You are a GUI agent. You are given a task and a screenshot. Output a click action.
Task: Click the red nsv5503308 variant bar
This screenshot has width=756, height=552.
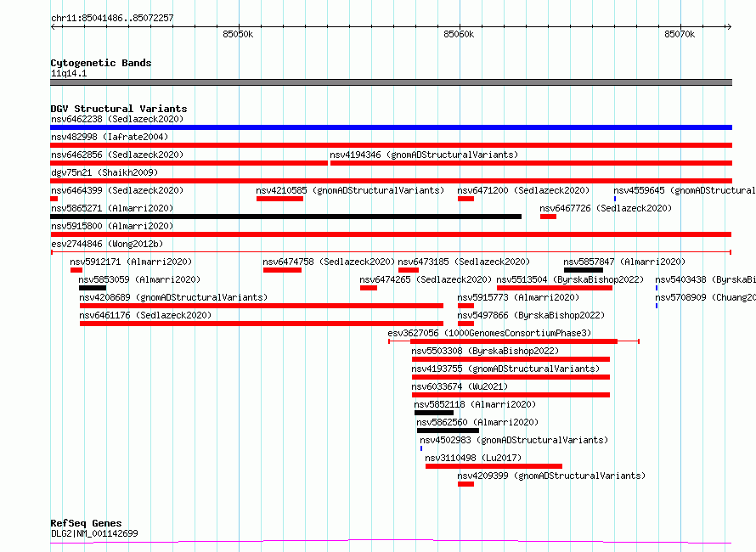click(511, 359)
